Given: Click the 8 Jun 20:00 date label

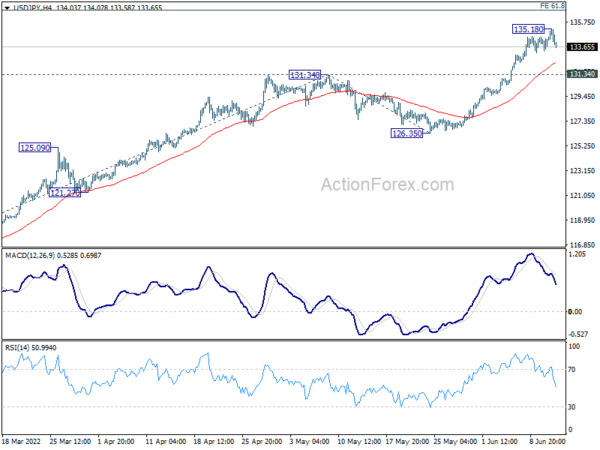Looking at the screenshot, I should pos(547,441).
